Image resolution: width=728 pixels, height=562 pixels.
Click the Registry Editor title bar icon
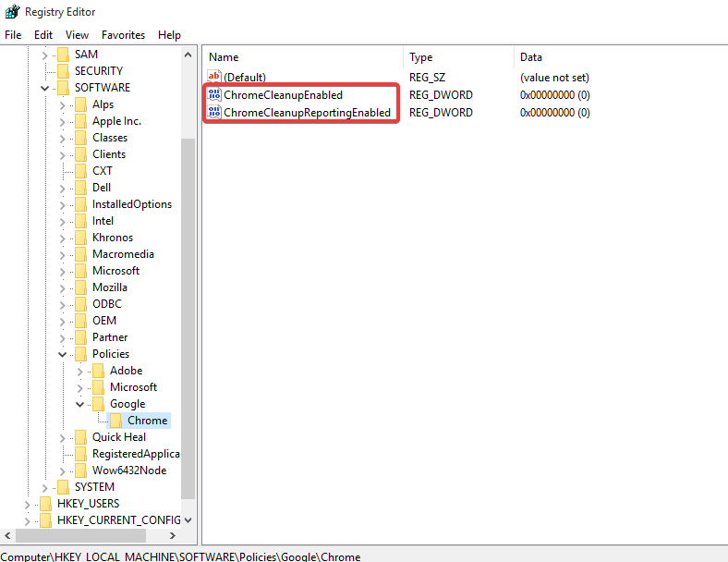point(12,12)
